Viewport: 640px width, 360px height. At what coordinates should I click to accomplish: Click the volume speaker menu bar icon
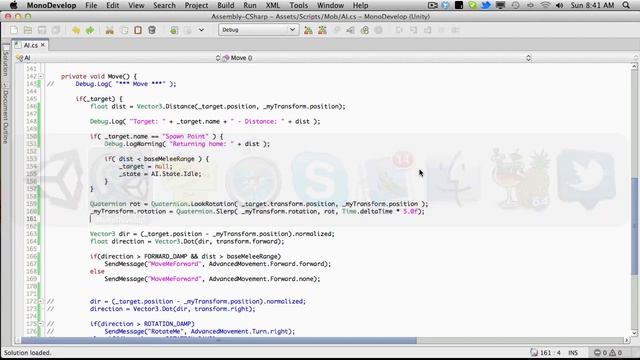pos(560,5)
